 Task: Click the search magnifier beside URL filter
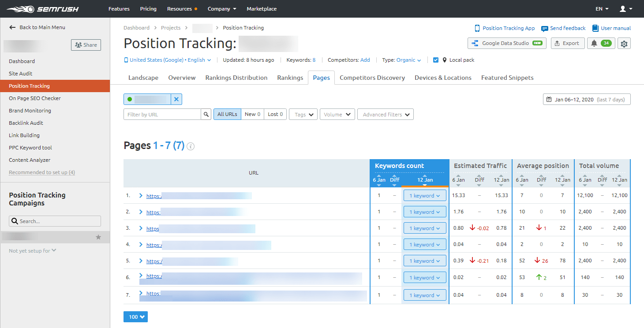pyautogui.click(x=206, y=114)
